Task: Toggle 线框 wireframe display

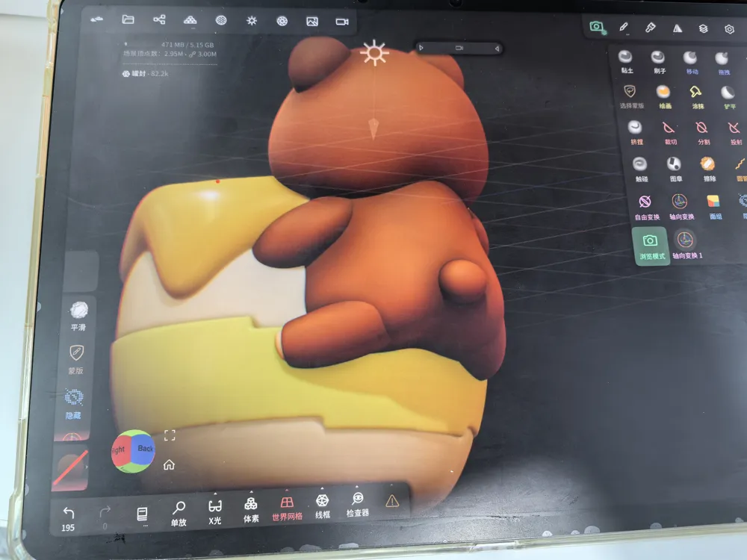Action: tap(323, 505)
